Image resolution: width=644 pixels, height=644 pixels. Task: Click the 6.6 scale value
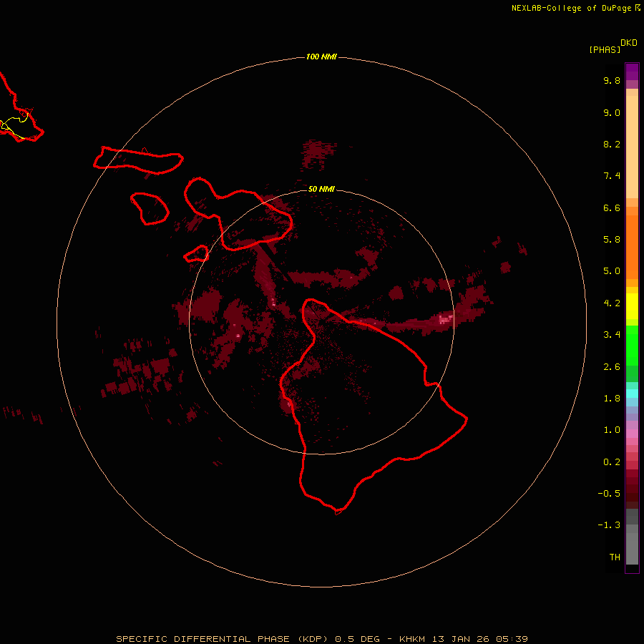tap(612, 208)
